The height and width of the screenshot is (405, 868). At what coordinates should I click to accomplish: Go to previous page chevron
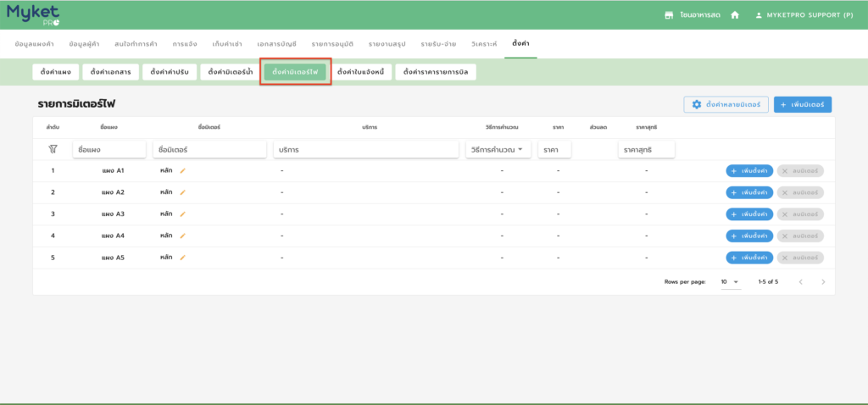tap(800, 282)
